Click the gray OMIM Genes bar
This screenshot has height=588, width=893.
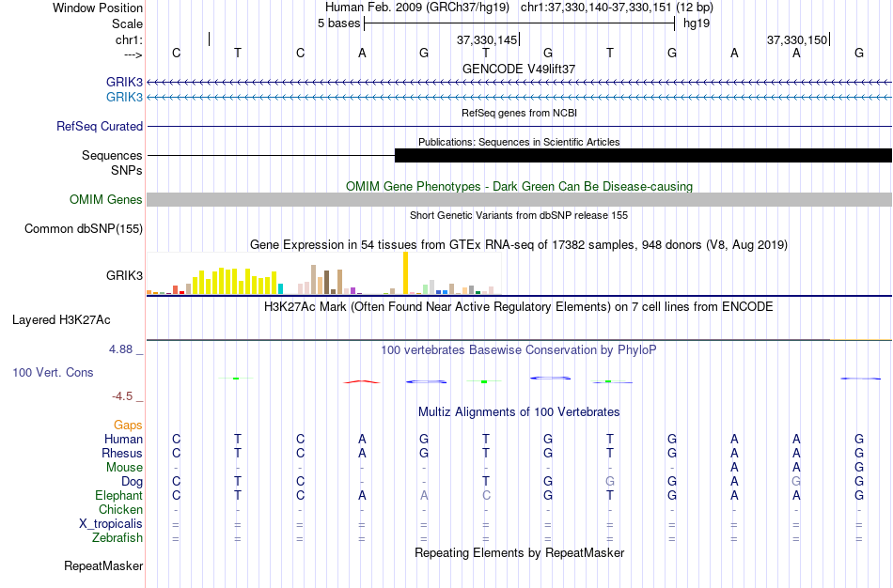[x=520, y=199]
